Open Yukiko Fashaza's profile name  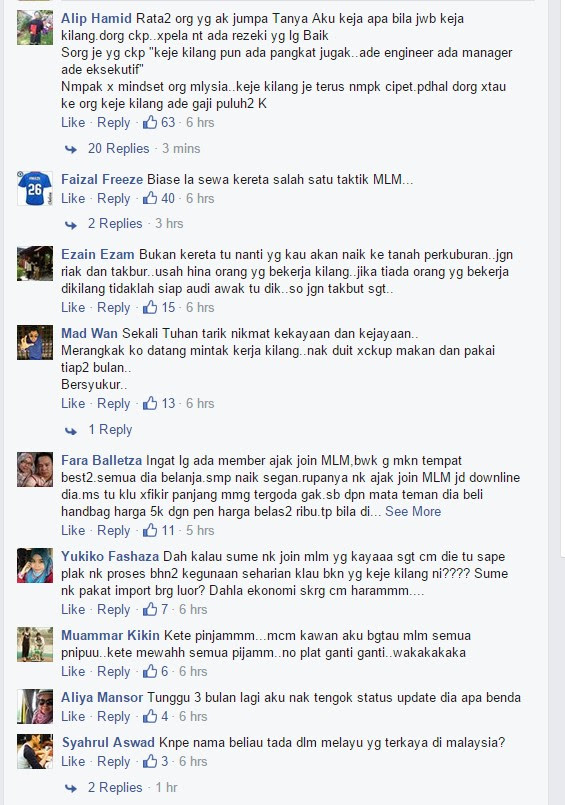[x=110, y=556]
